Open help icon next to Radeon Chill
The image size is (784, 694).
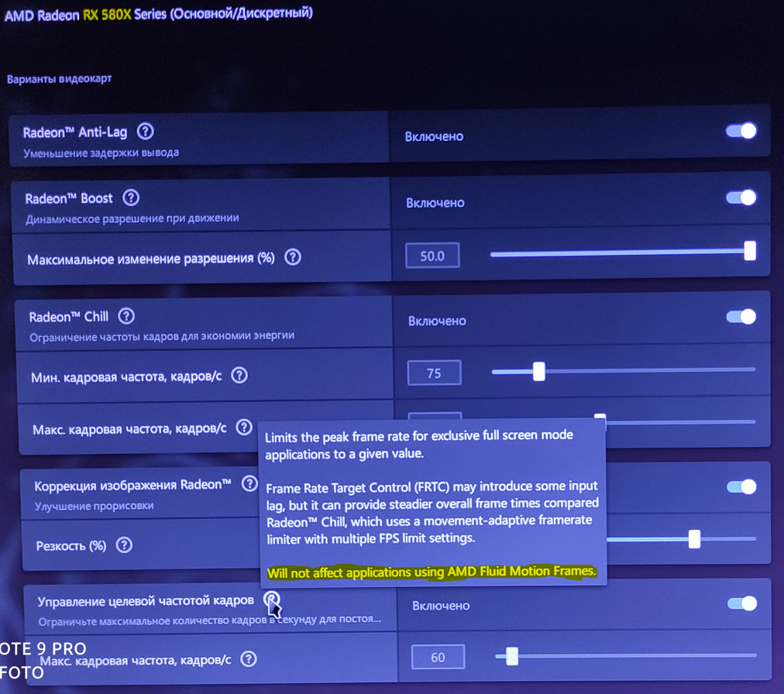[126, 316]
